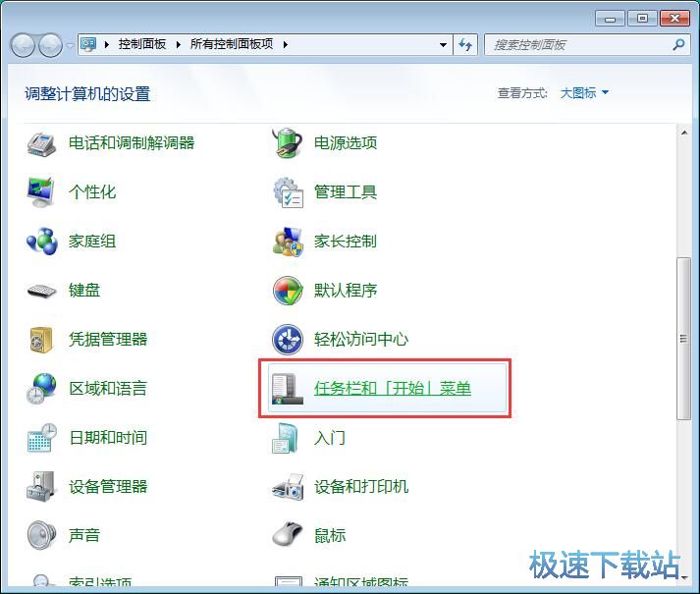Click the search magnifier icon
700x594 pixels.
pos(678,44)
